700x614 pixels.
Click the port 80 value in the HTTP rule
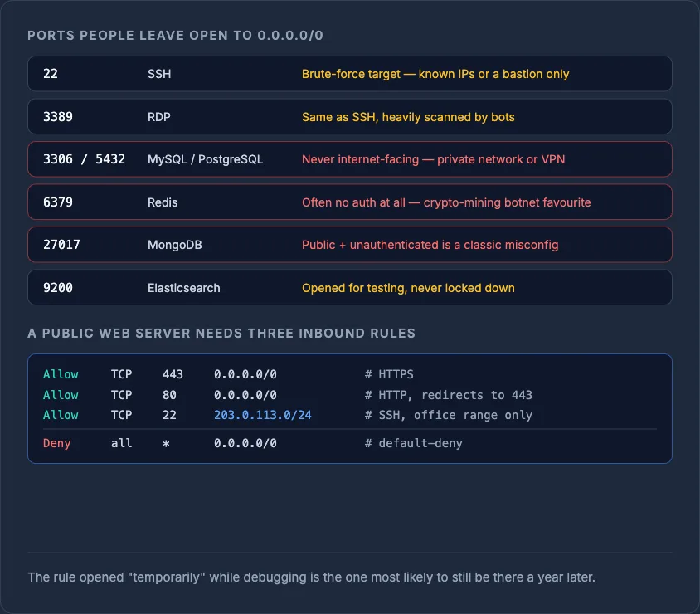point(169,395)
